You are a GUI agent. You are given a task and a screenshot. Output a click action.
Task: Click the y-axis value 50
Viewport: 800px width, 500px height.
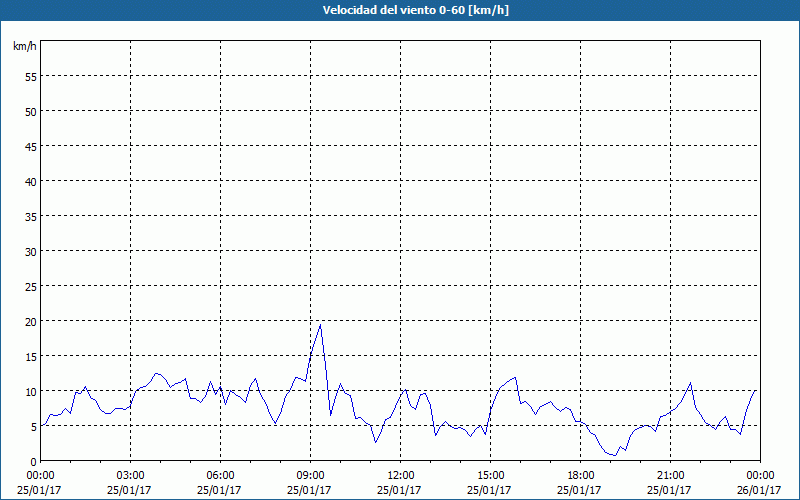pos(31,111)
